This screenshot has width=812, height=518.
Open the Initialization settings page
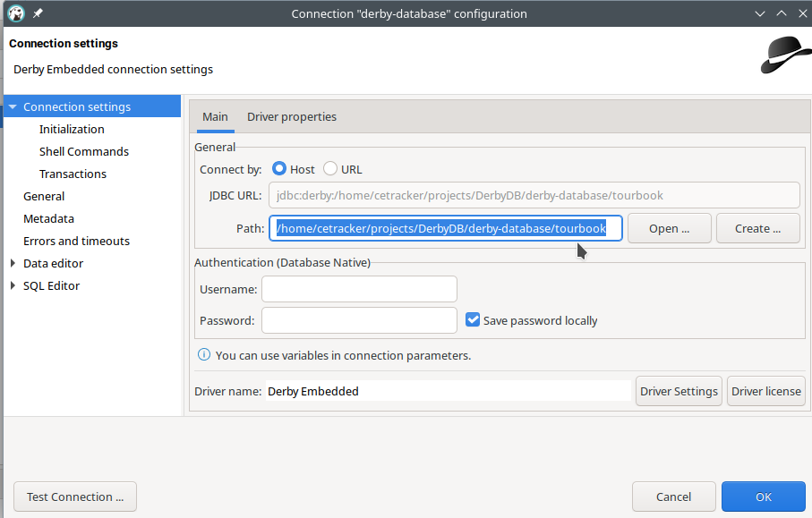pyautogui.click(x=72, y=130)
